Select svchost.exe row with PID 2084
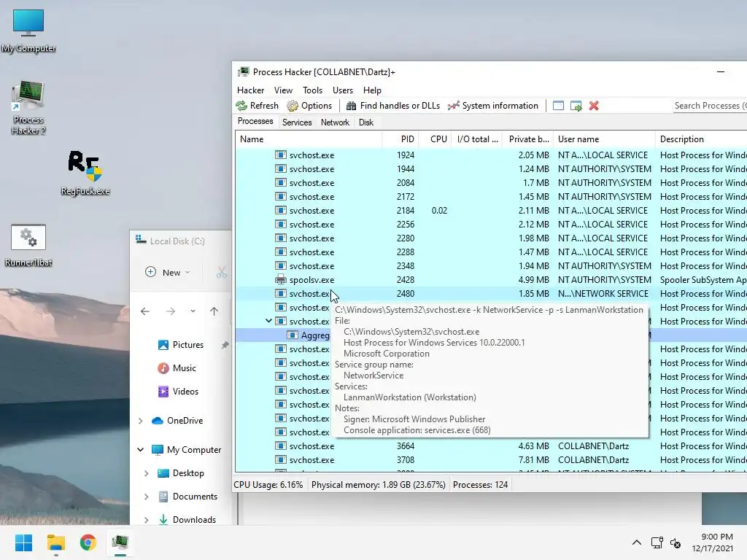 [x=491, y=183]
